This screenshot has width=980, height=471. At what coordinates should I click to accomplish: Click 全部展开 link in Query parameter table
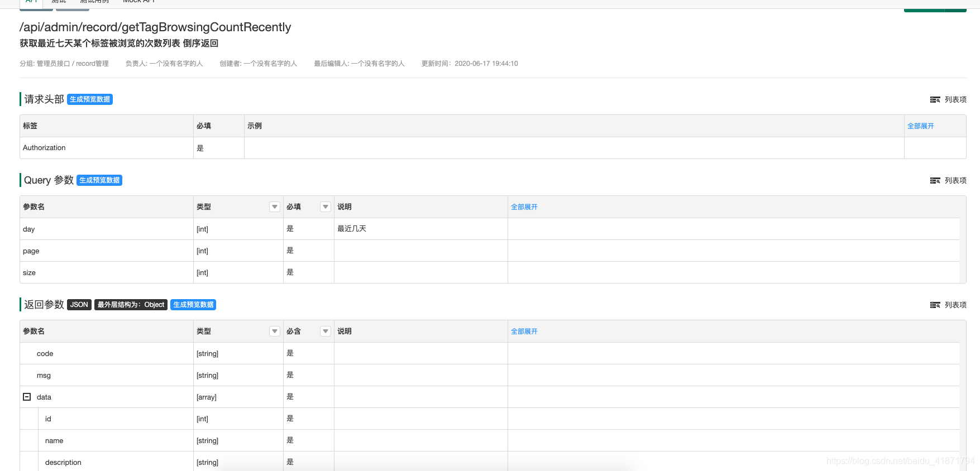pos(524,207)
